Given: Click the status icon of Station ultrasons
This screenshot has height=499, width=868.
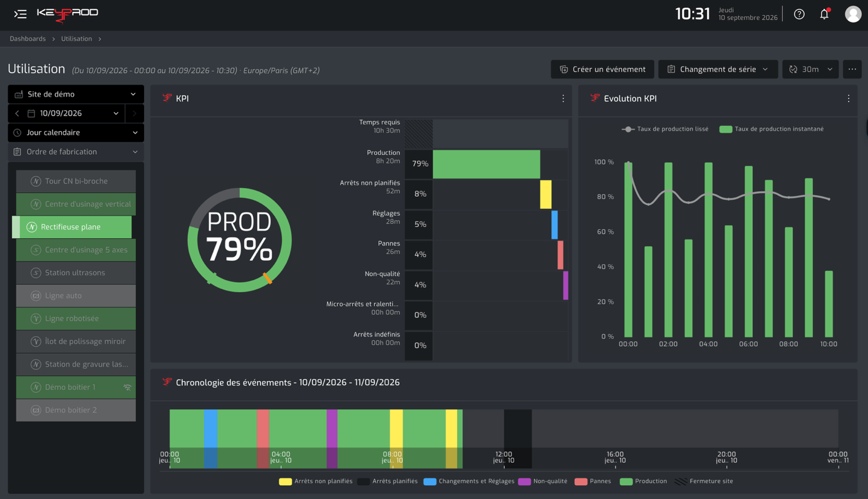Looking at the screenshot, I should click(36, 273).
